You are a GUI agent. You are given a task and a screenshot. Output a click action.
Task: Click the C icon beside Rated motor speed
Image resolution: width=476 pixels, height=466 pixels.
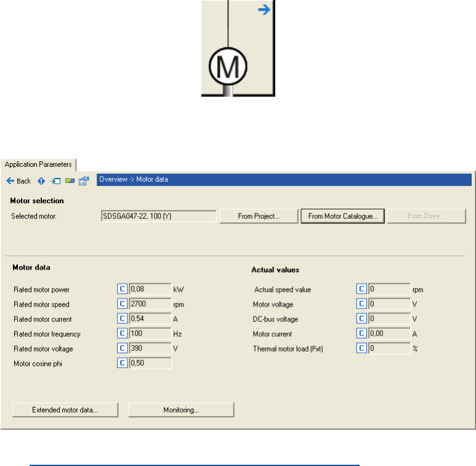(122, 303)
